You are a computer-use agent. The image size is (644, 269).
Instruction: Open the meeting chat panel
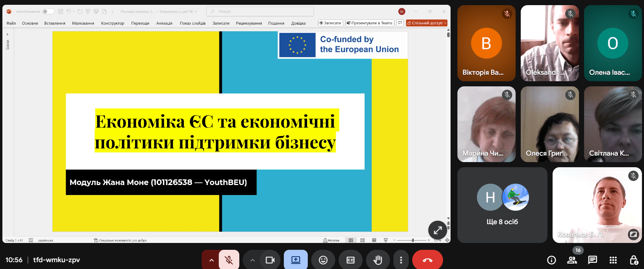592,260
